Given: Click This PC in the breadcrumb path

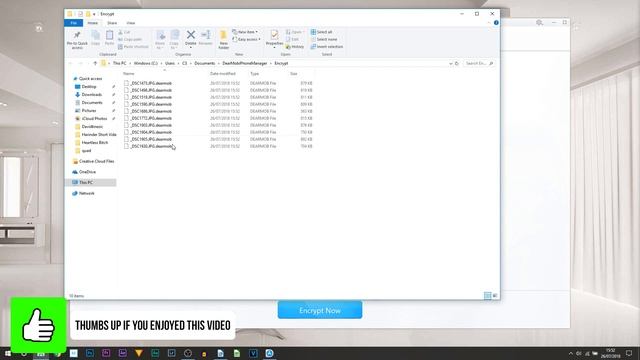Looking at the screenshot, I should (120, 63).
